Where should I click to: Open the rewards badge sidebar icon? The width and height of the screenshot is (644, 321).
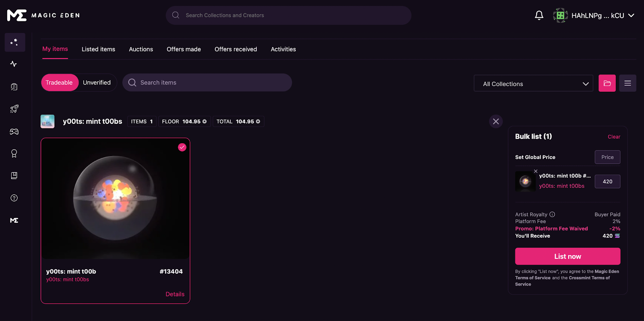(14, 154)
